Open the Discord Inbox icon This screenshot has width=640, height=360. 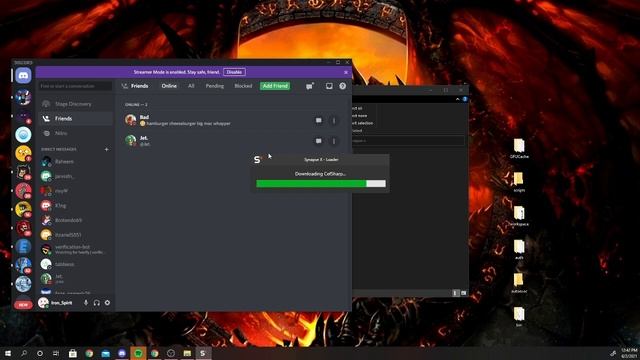pos(329,86)
